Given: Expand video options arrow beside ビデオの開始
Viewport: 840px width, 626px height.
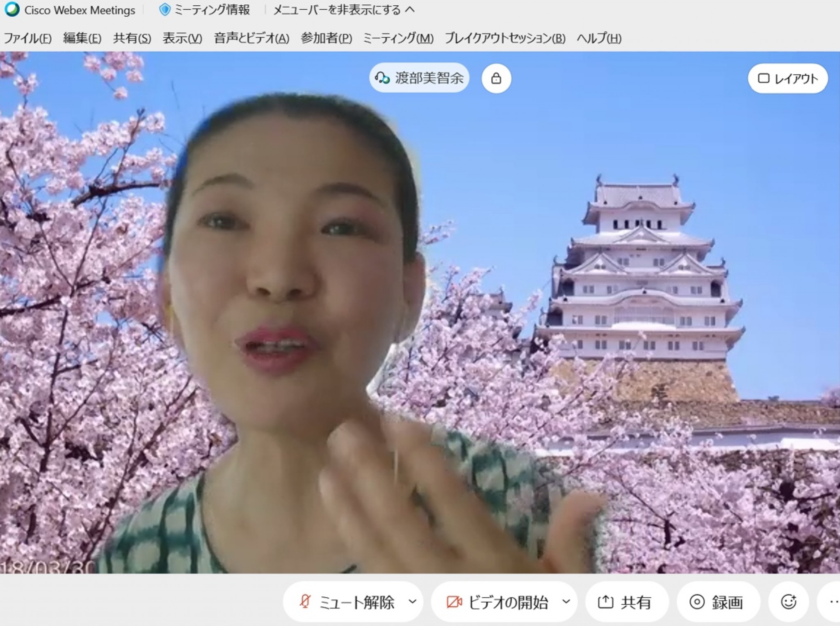Looking at the screenshot, I should pyautogui.click(x=566, y=601).
